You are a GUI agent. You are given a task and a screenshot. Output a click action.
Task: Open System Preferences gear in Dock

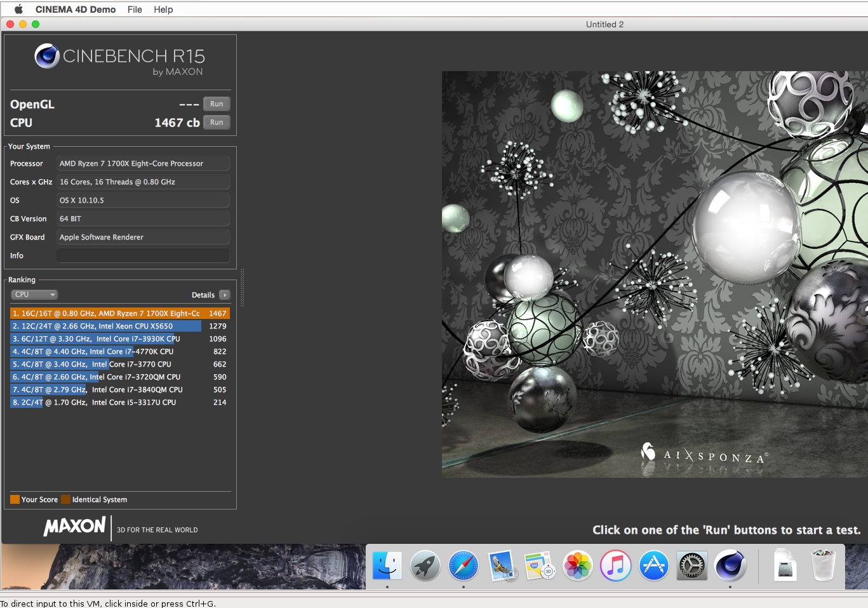[x=692, y=565]
